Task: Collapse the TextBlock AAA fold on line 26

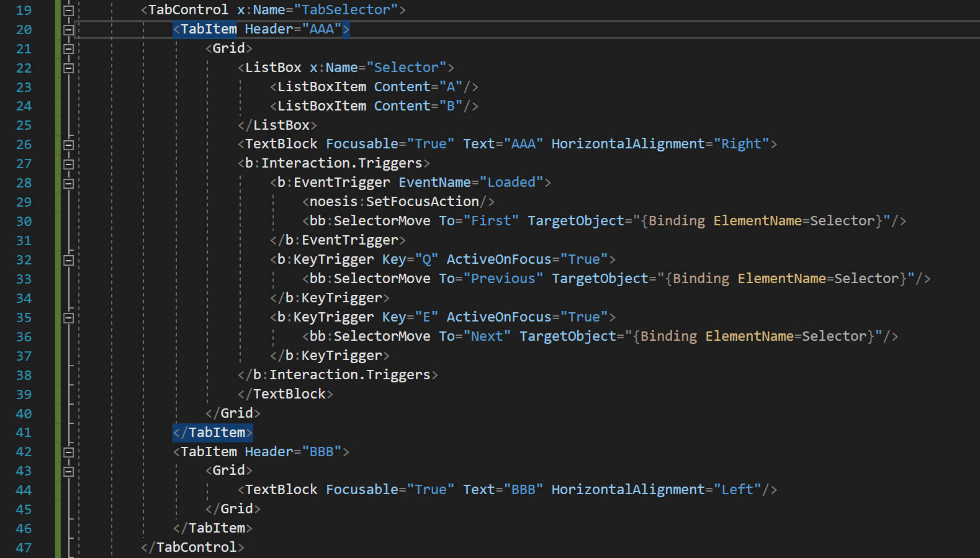Action: coord(69,145)
